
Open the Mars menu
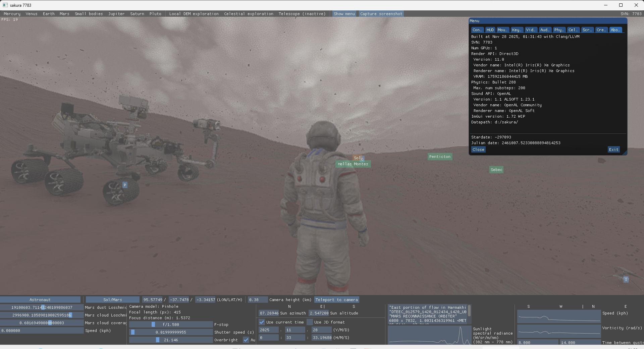point(64,14)
